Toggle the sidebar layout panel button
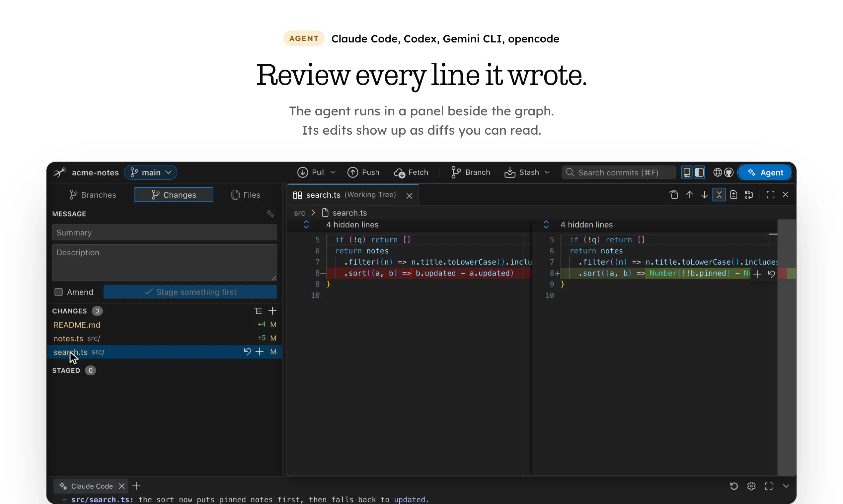This screenshot has height=504, width=843. (699, 172)
